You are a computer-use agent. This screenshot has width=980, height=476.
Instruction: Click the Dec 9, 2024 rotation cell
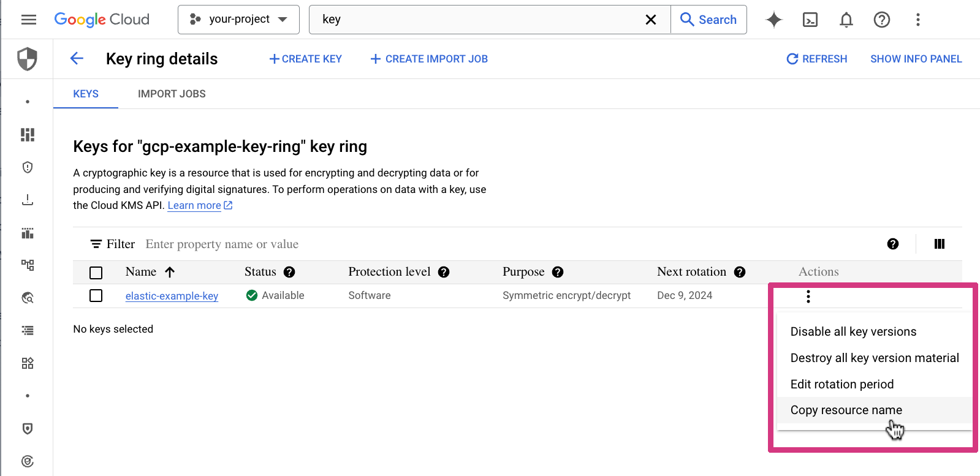tap(685, 295)
